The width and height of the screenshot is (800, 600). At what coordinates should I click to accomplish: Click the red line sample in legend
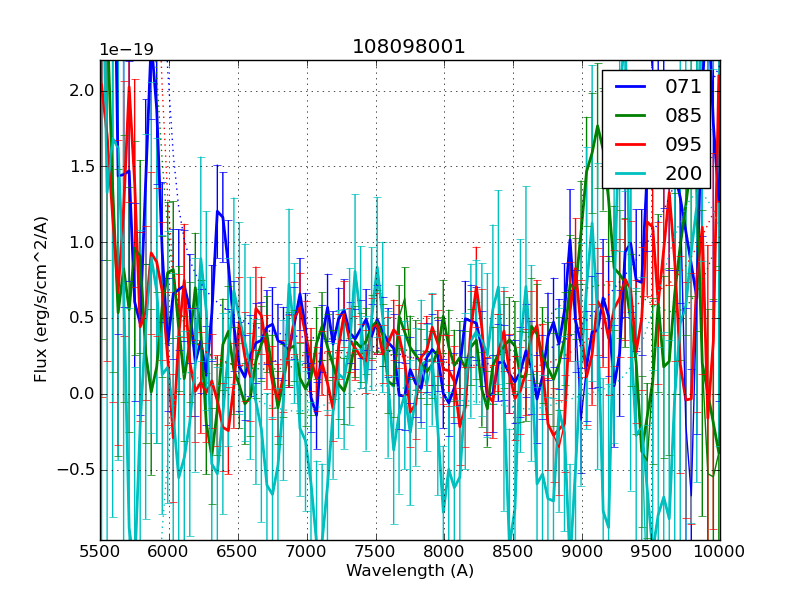click(x=631, y=145)
